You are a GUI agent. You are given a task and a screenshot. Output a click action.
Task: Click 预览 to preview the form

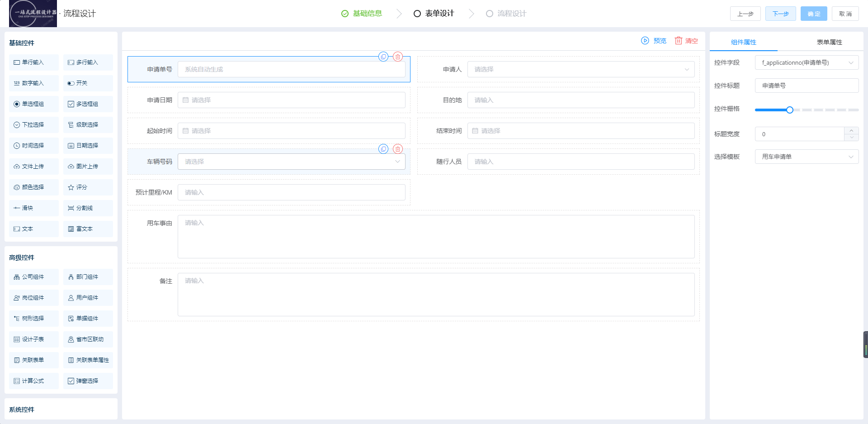[654, 41]
